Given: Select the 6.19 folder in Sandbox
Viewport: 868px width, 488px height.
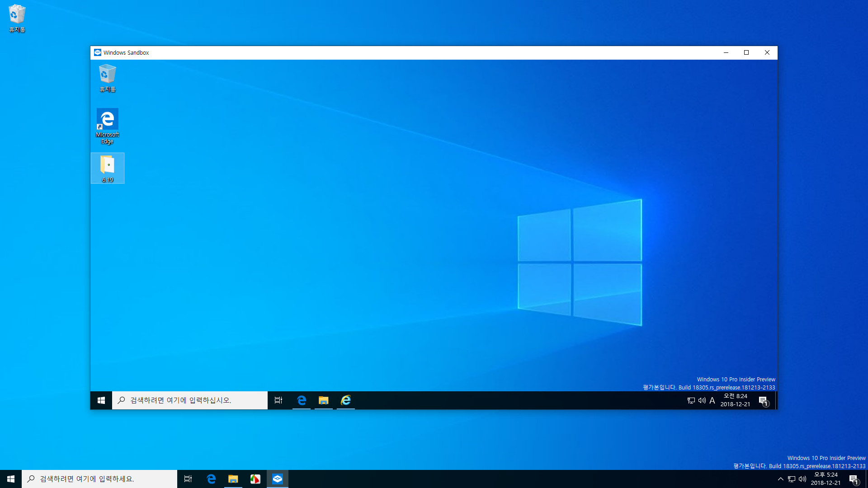Looking at the screenshot, I should (x=108, y=168).
